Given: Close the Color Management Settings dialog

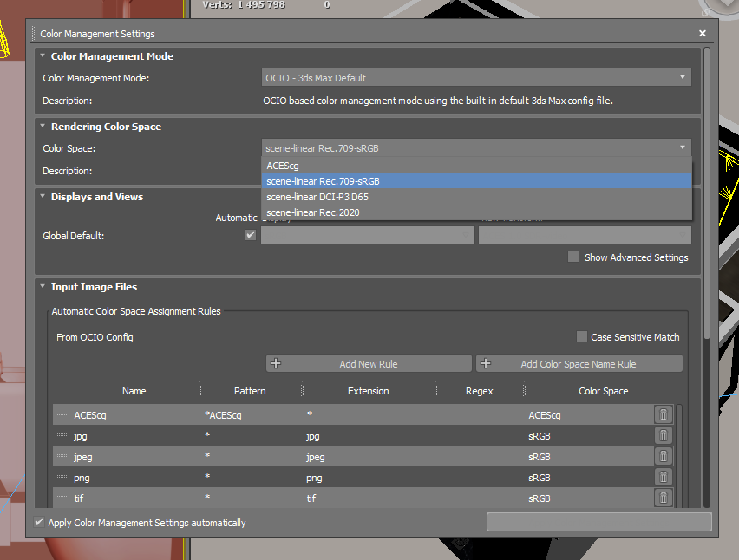Looking at the screenshot, I should pyautogui.click(x=703, y=34).
